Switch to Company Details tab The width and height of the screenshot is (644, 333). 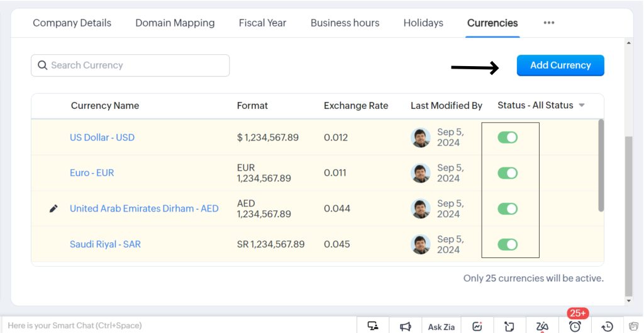[72, 23]
